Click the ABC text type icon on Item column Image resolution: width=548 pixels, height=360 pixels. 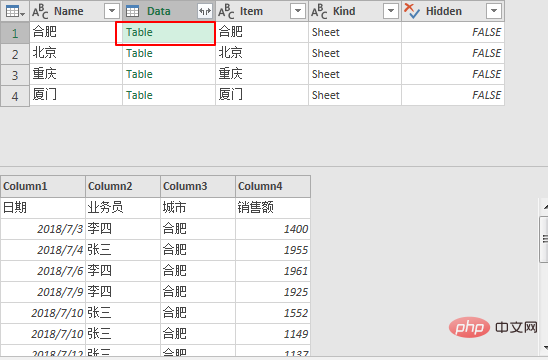(x=226, y=12)
